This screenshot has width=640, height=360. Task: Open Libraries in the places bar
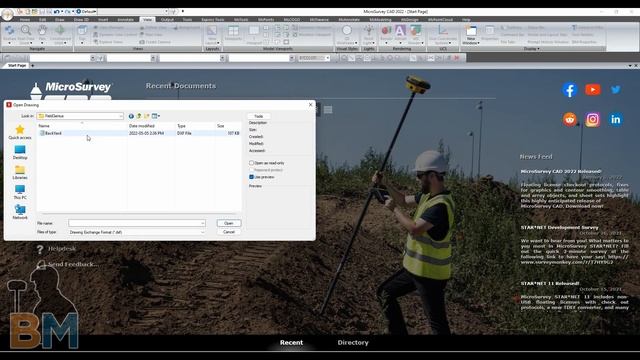(x=20, y=172)
